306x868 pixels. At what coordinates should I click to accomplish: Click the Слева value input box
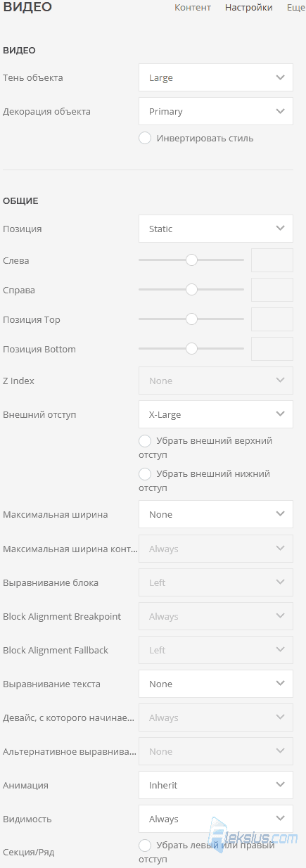click(272, 260)
